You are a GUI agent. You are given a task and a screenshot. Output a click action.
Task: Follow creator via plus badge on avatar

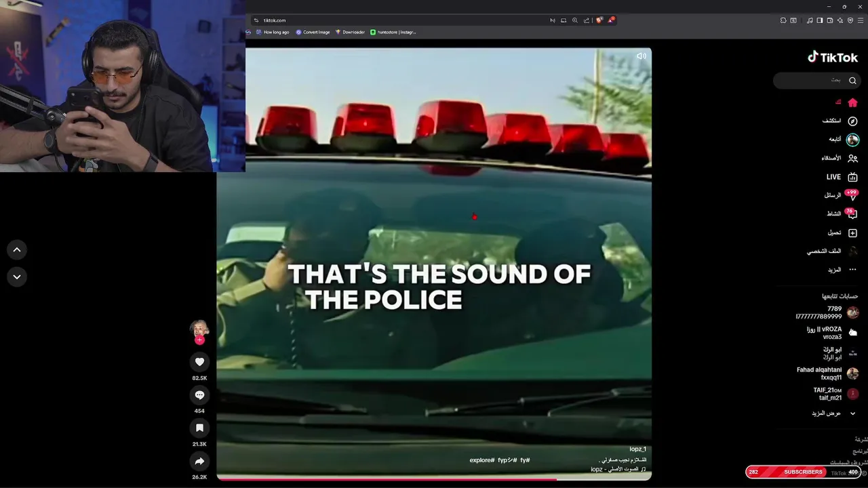[x=199, y=340]
